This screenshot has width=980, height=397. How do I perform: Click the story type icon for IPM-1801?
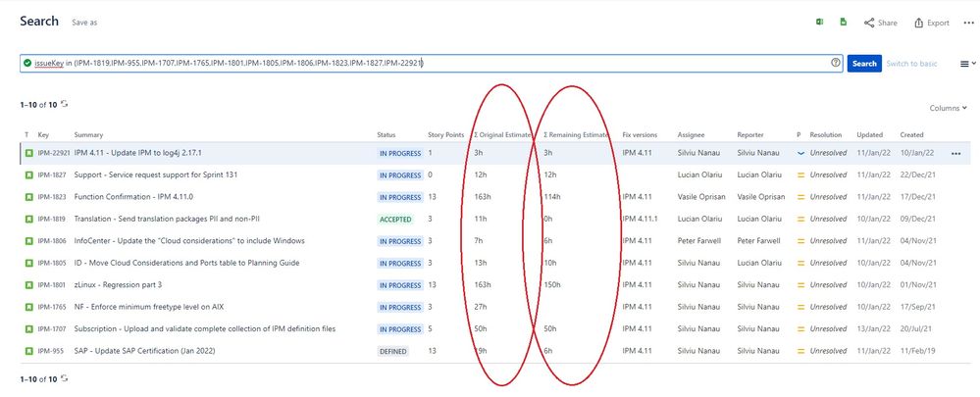[28, 285]
